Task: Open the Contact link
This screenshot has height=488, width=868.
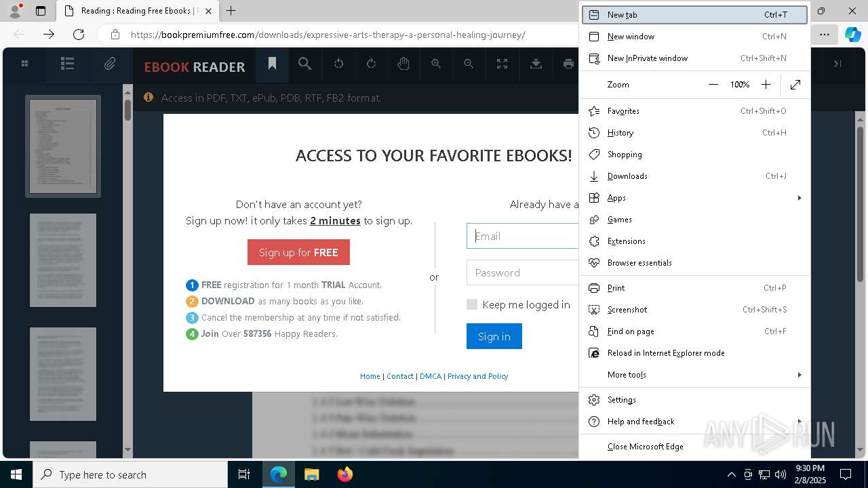Action: click(400, 376)
